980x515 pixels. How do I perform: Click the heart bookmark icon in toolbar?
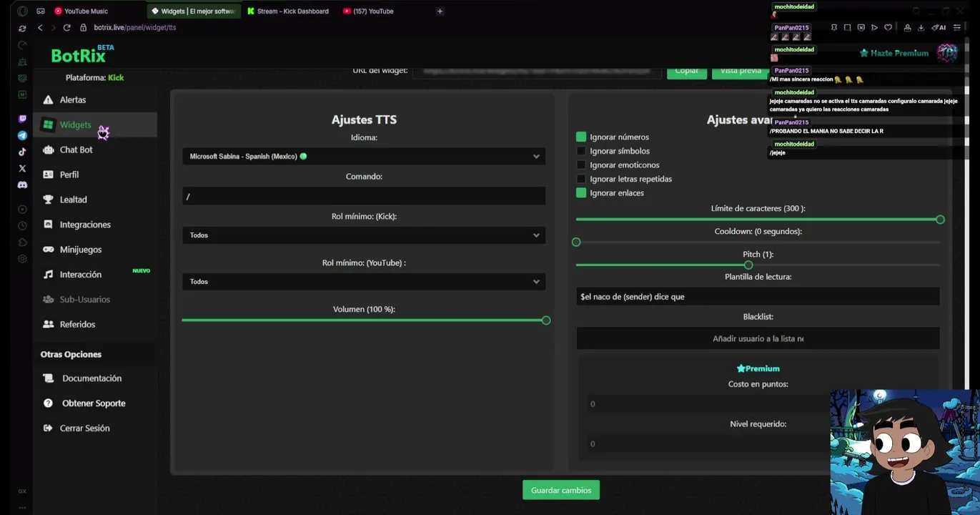[888, 28]
